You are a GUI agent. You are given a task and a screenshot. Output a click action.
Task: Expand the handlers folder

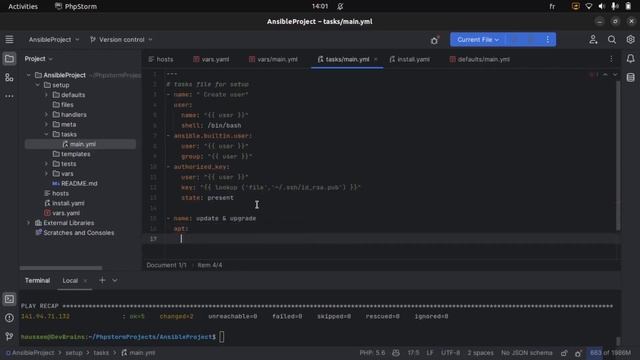point(46,115)
